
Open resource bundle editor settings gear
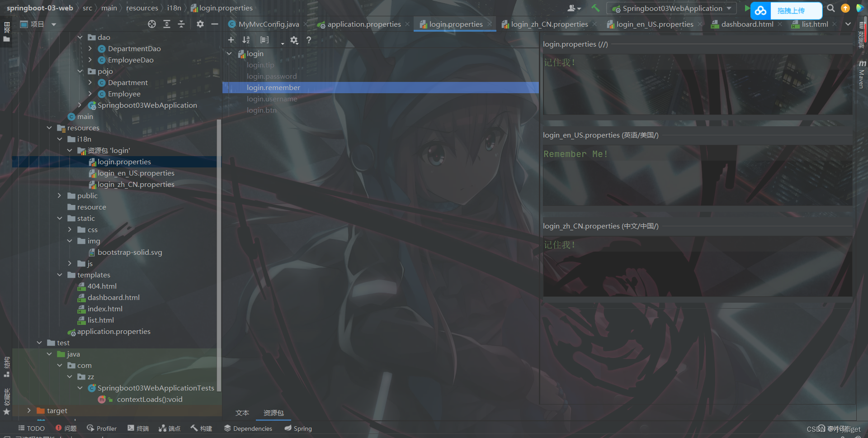pos(294,40)
